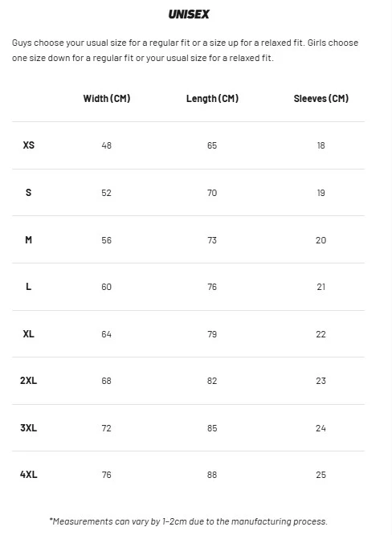Click the XL sleeves value 22

click(x=321, y=334)
